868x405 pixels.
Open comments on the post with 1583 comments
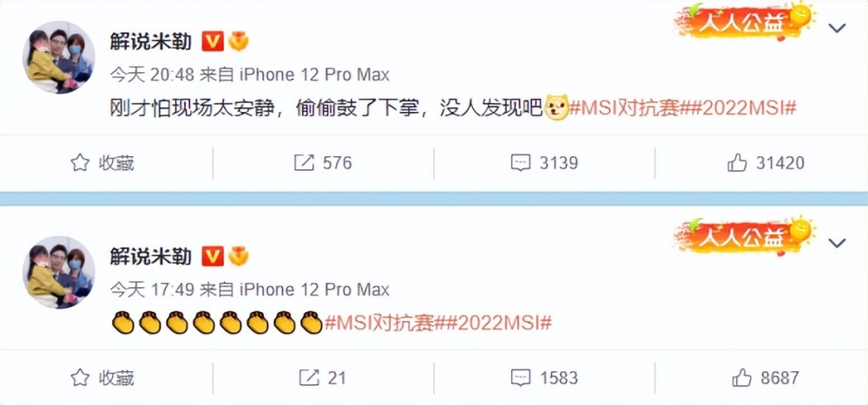544,378
